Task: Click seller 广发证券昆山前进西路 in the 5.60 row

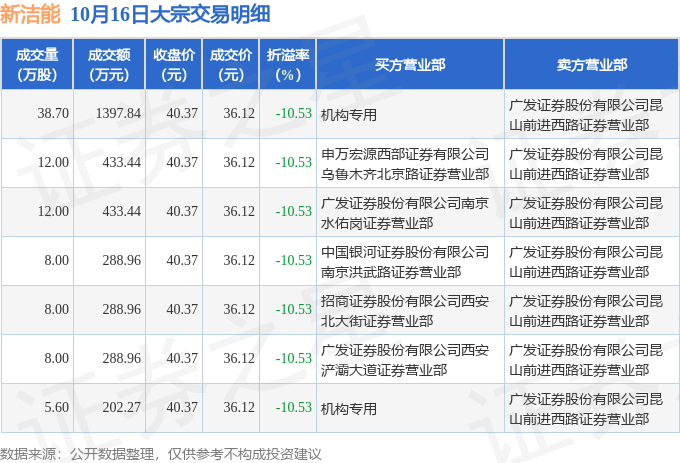Action: [x=586, y=409]
